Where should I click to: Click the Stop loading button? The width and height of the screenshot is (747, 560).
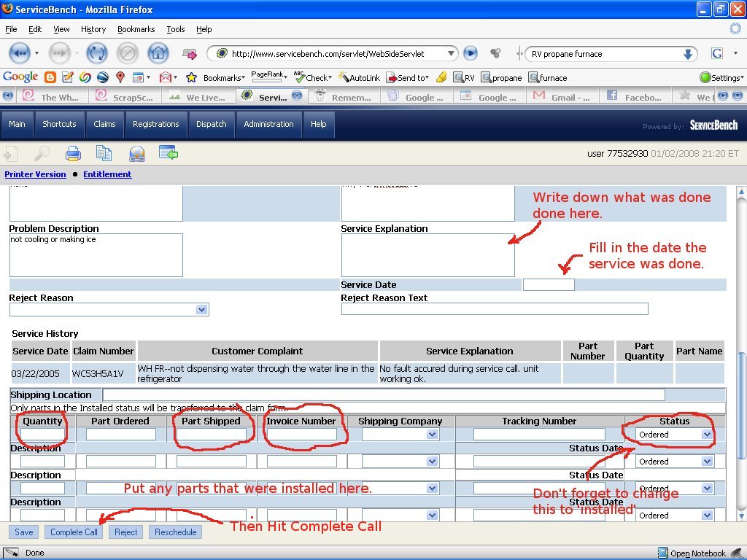(127, 52)
